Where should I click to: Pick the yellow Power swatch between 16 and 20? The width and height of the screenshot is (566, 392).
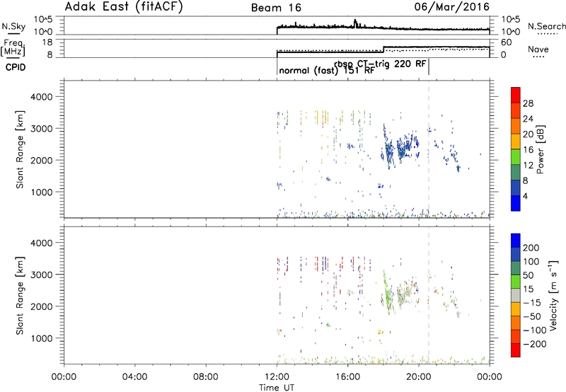point(516,141)
